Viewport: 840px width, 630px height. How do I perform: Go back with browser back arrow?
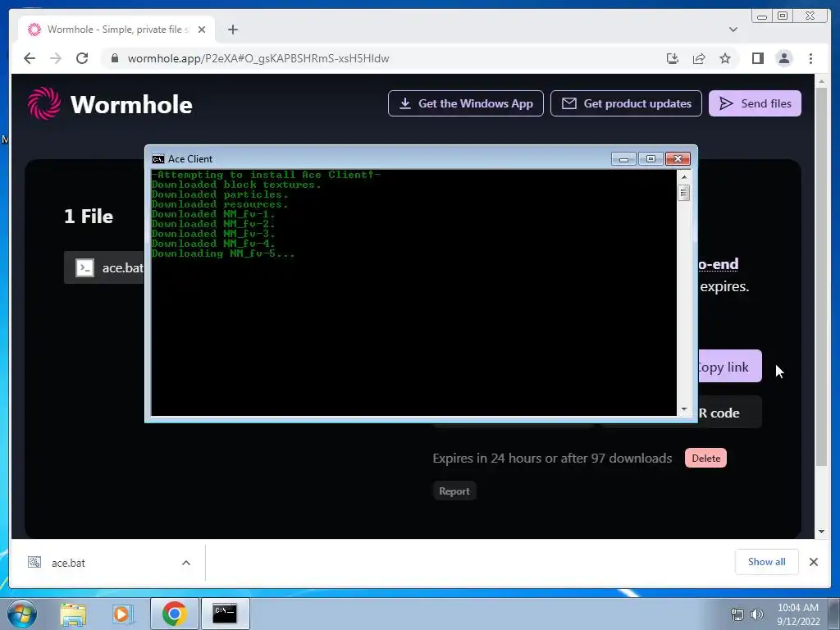click(x=30, y=58)
